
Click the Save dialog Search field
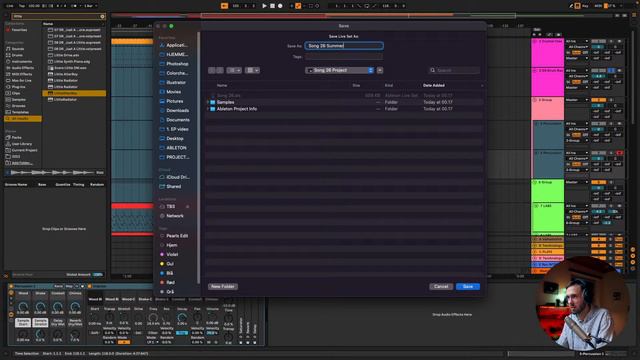pos(454,70)
